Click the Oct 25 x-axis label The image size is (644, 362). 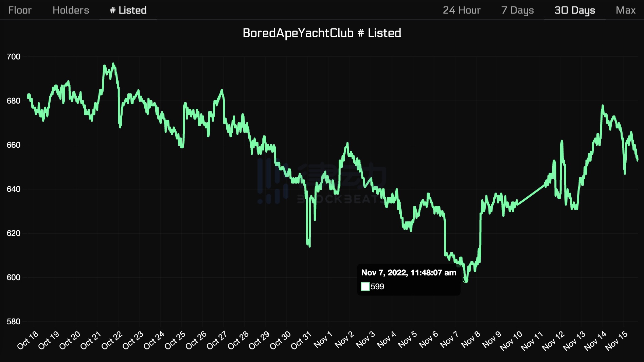coord(175,340)
